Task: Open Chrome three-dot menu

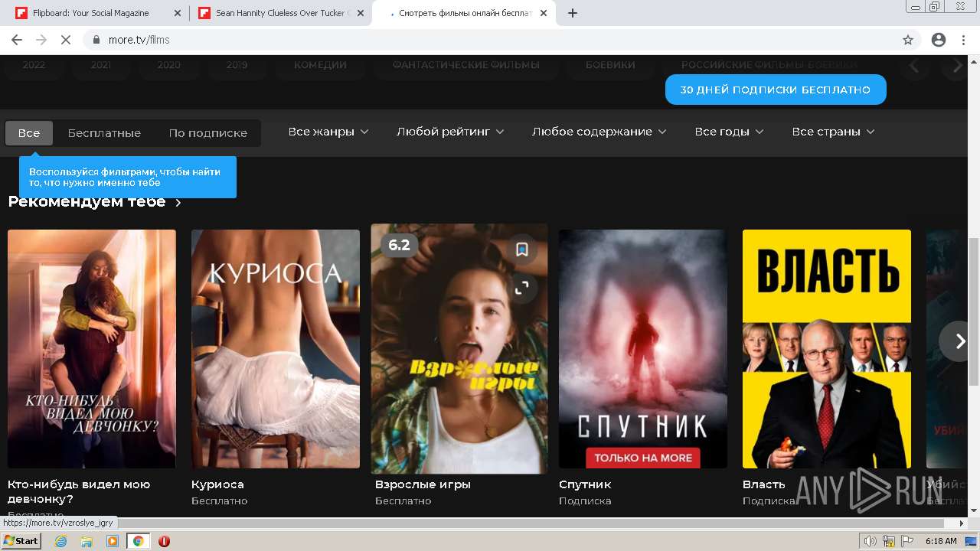Action: pos(963,40)
